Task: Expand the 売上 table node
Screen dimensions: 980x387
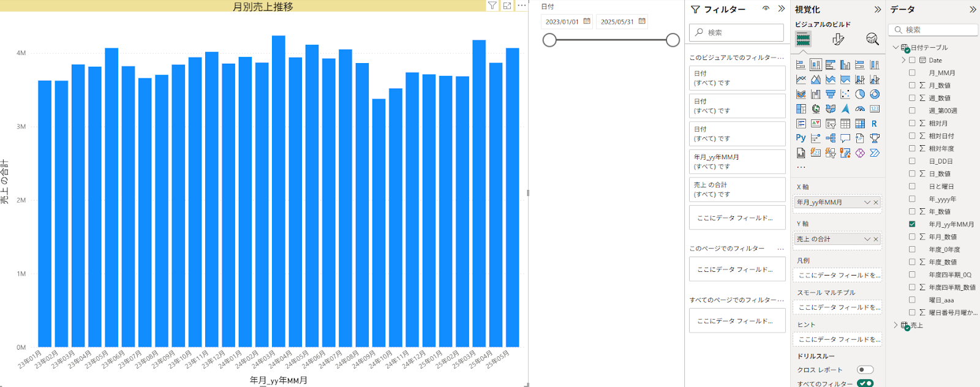Action: pos(895,325)
